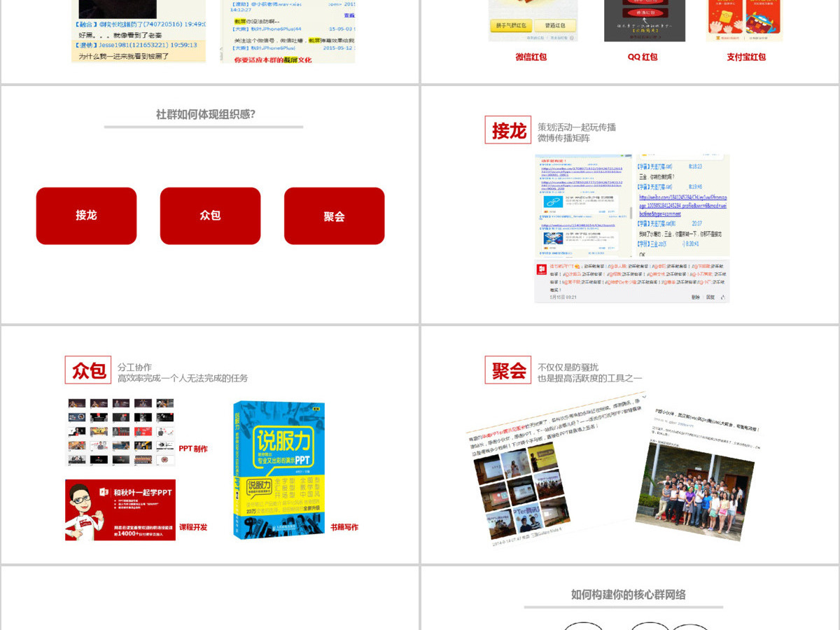
Task: Click the red 接龙 rounded button
Action: point(86,216)
